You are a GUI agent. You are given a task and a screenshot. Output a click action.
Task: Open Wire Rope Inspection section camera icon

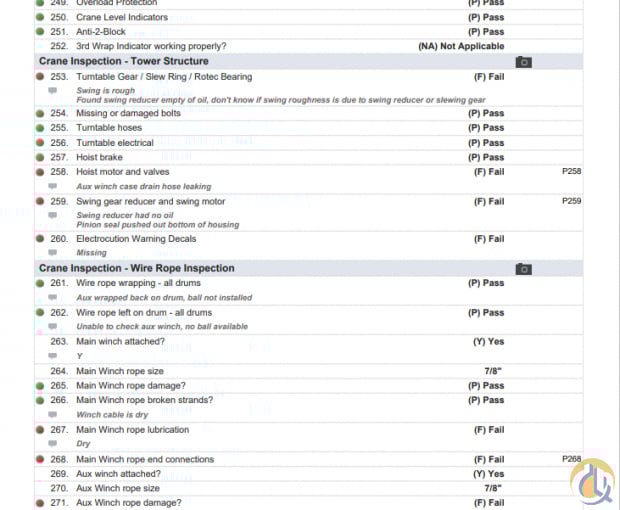point(524,269)
